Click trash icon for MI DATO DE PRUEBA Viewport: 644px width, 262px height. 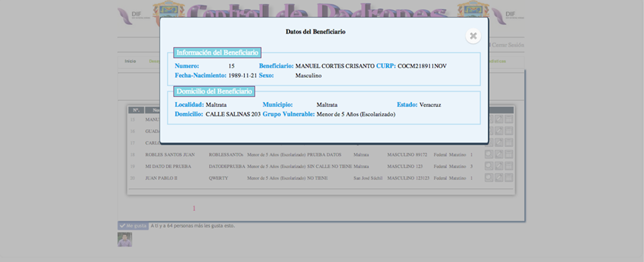click(509, 166)
